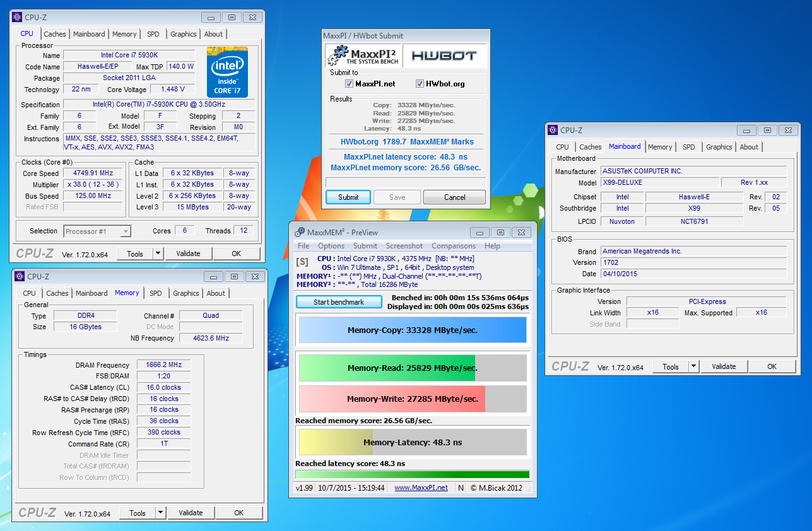Close the Mainboard CPU-Z window

coord(787,131)
